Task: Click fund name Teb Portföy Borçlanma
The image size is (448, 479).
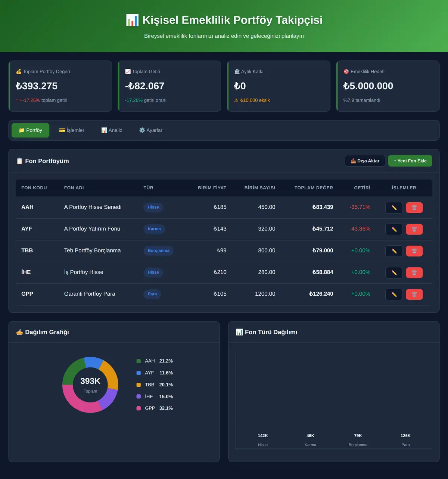Action: click(x=93, y=251)
